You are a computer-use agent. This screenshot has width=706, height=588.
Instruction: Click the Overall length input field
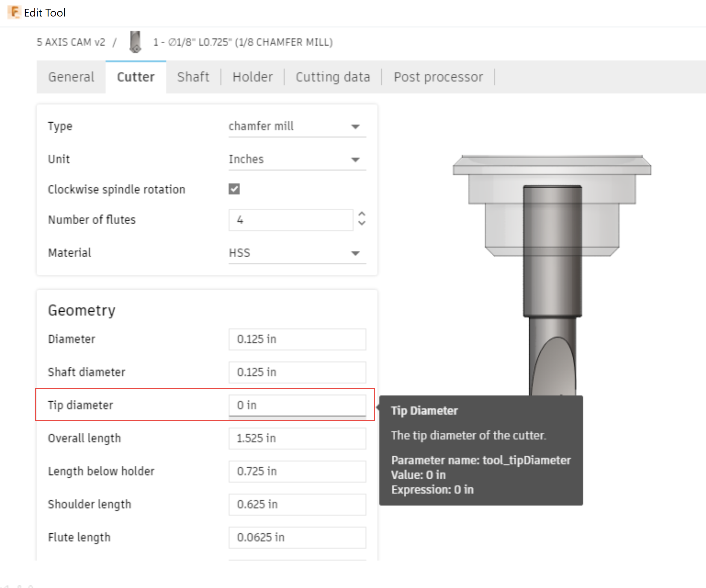[x=297, y=438]
